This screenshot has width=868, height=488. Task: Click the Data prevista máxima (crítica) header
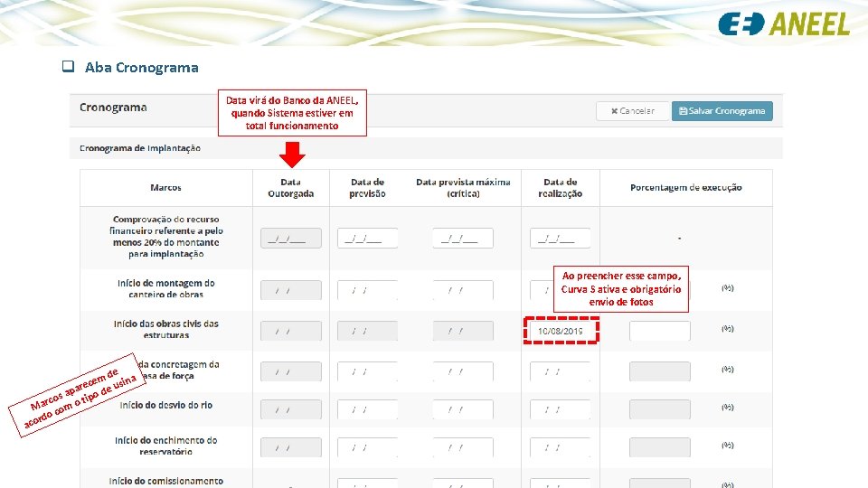(x=463, y=188)
